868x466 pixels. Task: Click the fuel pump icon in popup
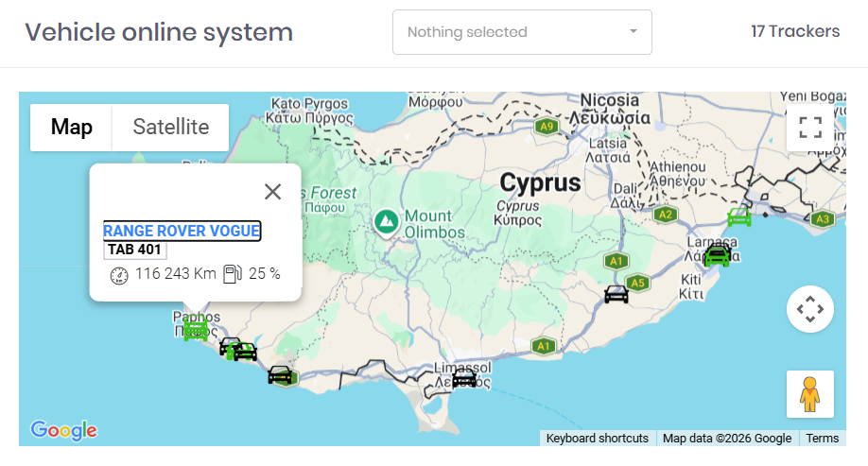click(232, 274)
